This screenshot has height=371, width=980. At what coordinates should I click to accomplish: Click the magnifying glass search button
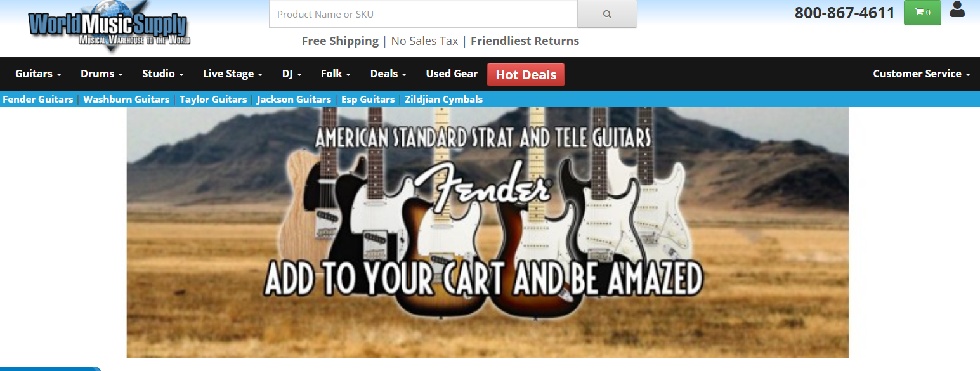coord(607,14)
